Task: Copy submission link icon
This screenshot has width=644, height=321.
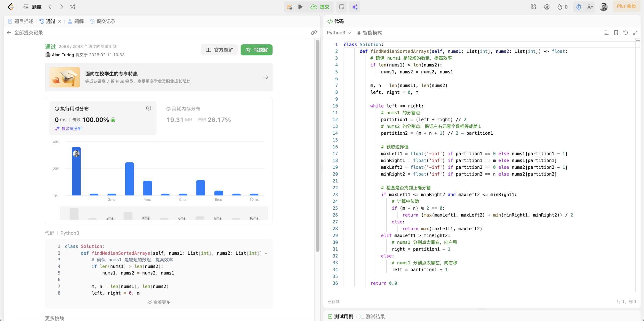Action: pos(314,32)
